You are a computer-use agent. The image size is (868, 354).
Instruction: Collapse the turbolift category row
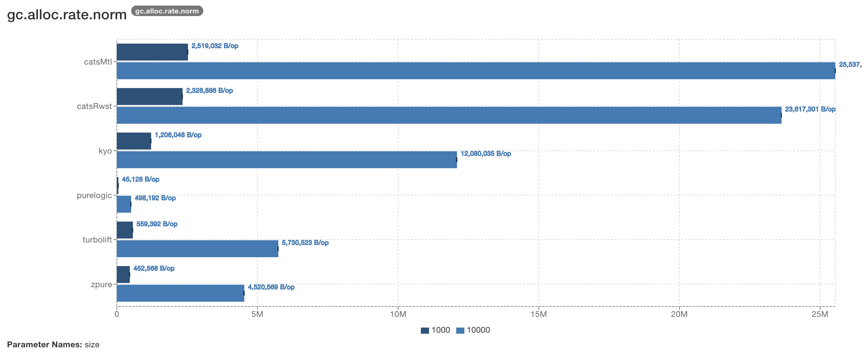pyautogui.click(x=98, y=240)
